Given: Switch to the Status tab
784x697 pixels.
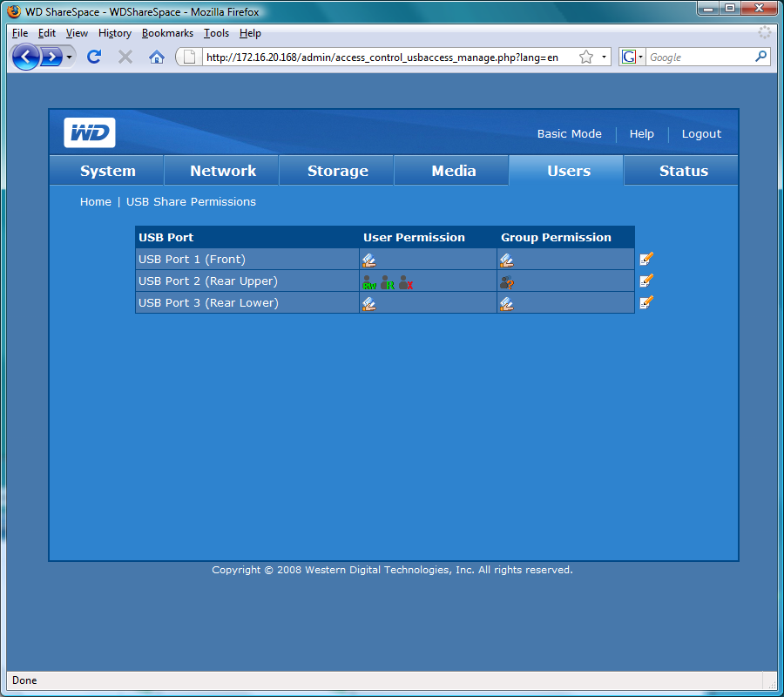Looking at the screenshot, I should (682, 171).
